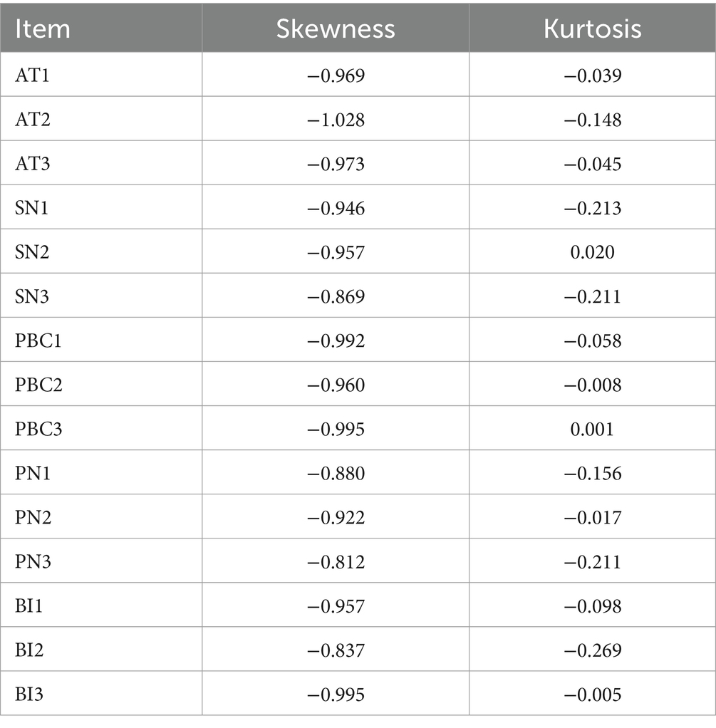This screenshot has height=728, width=716.
Task: Click the BI1 kurtosis value −0.098
Action: click(593, 606)
